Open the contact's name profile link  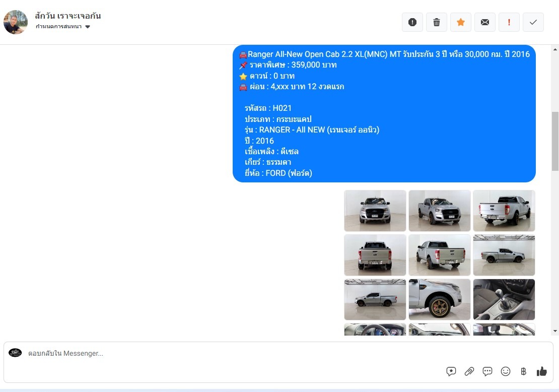[x=68, y=16]
